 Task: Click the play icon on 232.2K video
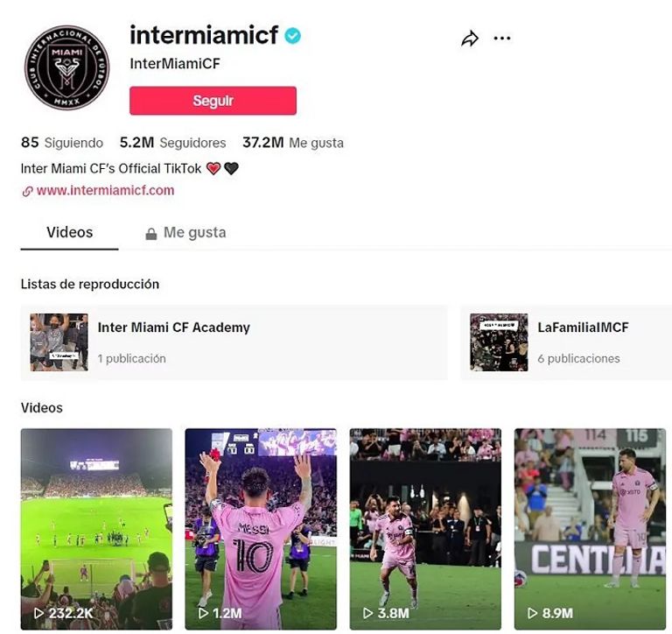coord(39,613)
